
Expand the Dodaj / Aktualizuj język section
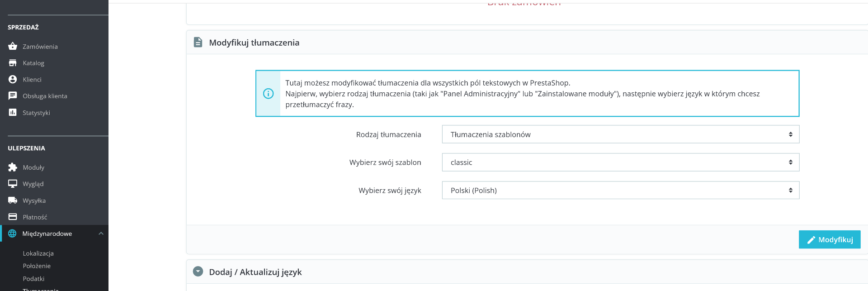coord(198,272)
